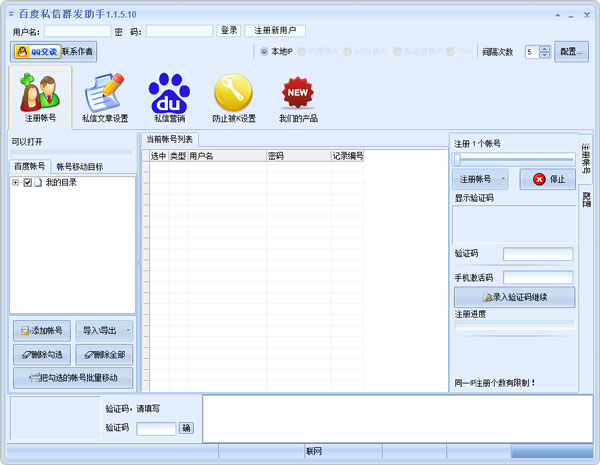The image size is (600, 465).
Task: Focus the 密码 input field at top
Action: pyautogui.click(x=179, y=31)
